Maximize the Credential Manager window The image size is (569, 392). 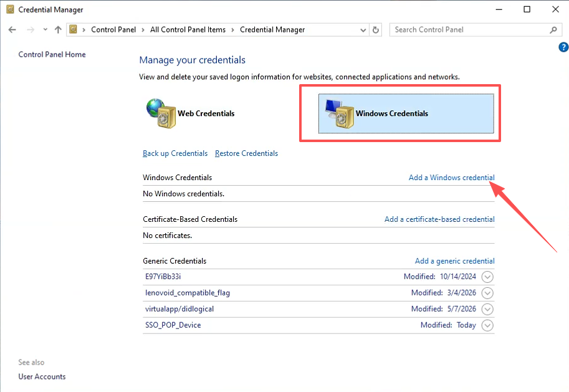[x=527, y=9]
